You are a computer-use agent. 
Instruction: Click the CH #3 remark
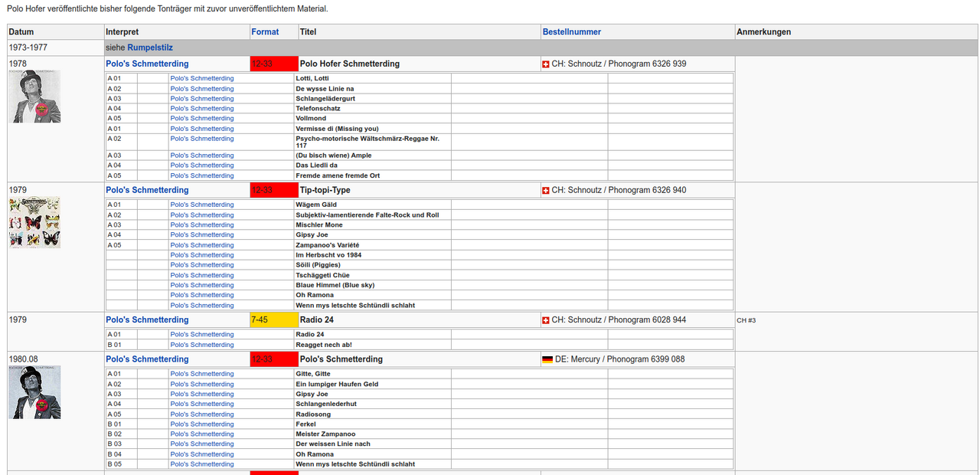[746, 320]
